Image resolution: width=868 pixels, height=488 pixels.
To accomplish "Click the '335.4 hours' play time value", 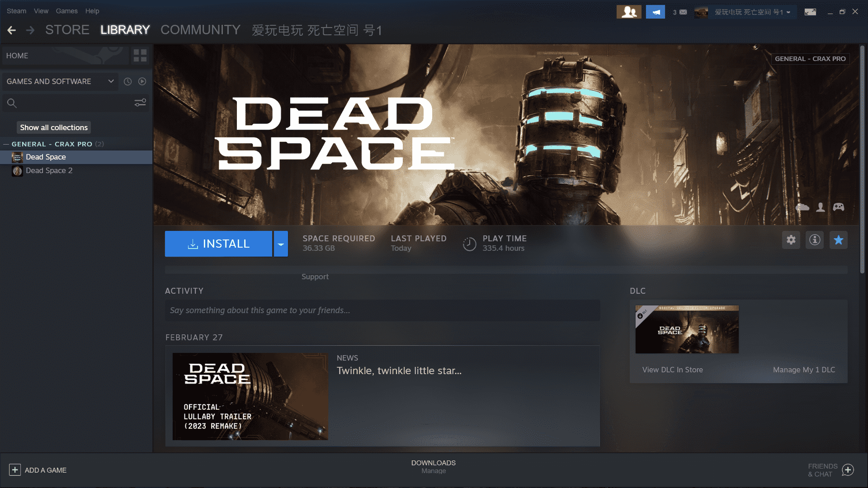I will [503, 249].
